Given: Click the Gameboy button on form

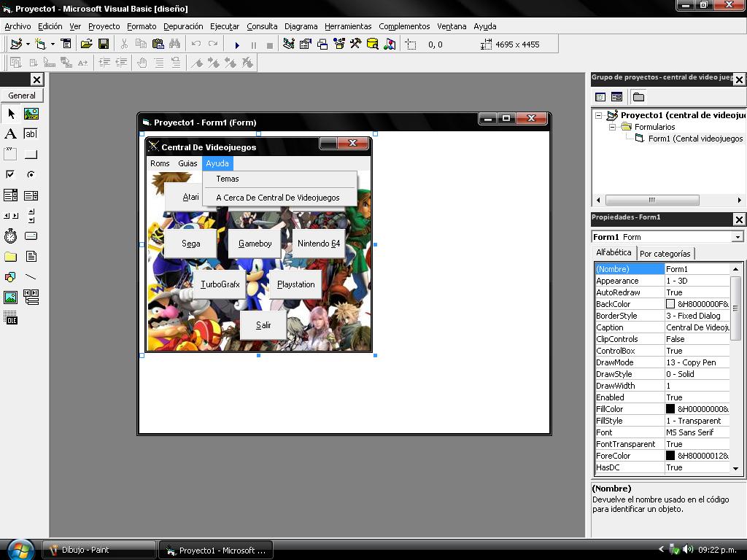Looking at the screenshot, I should click(255, 244).
